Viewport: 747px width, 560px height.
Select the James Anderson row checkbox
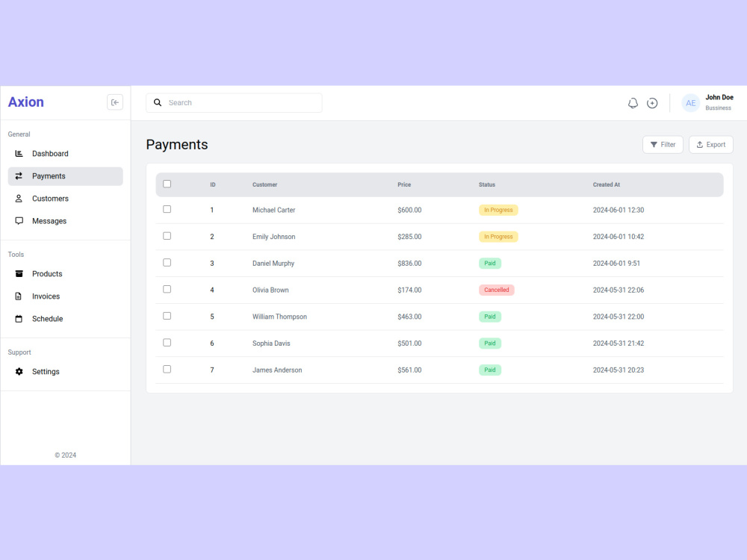coord(167,369)
